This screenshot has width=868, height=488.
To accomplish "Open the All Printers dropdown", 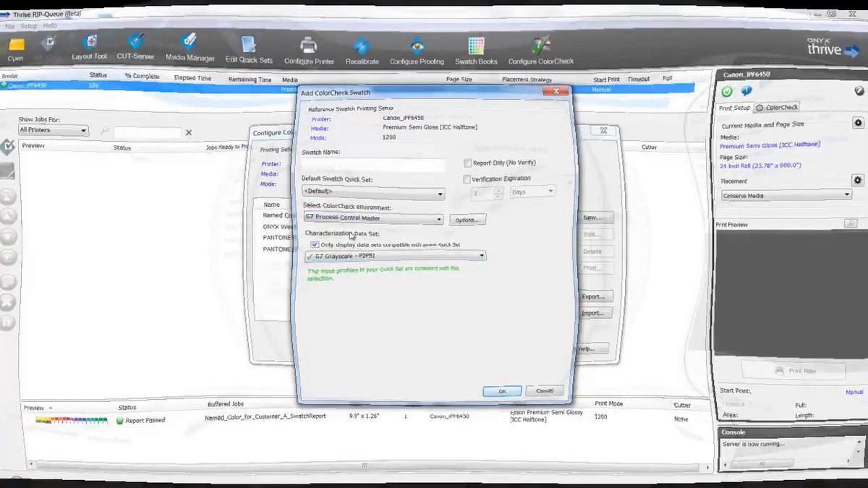I will (x=54, y=130).
